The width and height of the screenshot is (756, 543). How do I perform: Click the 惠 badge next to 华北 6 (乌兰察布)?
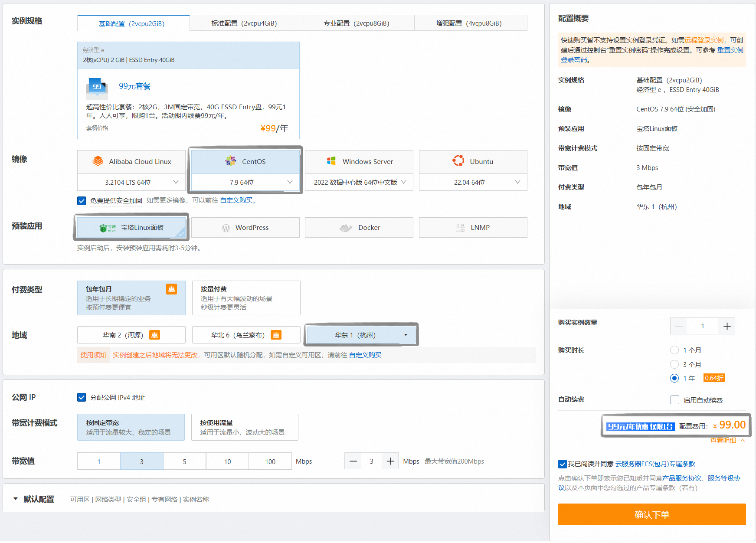(x=276, y=335)
